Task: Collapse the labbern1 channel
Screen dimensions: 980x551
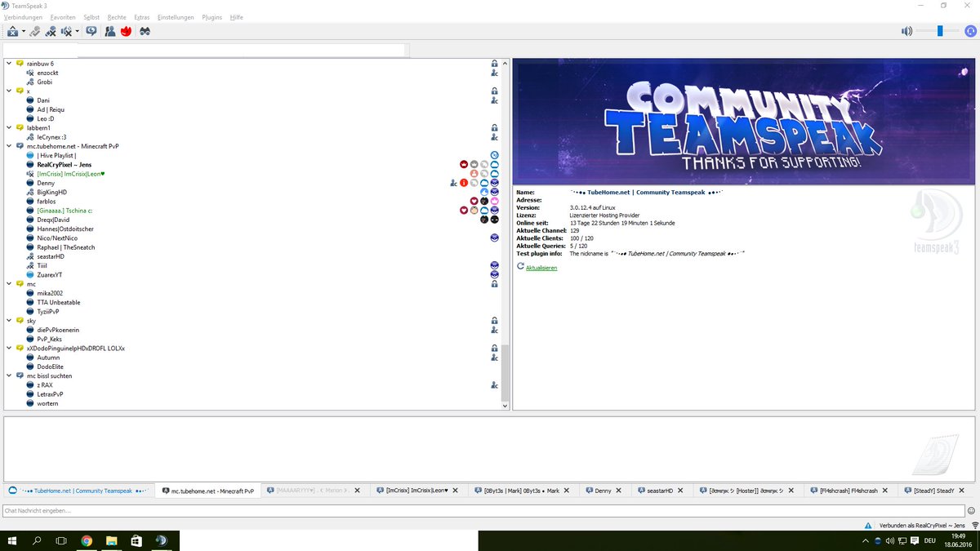Action: point(9,128)
